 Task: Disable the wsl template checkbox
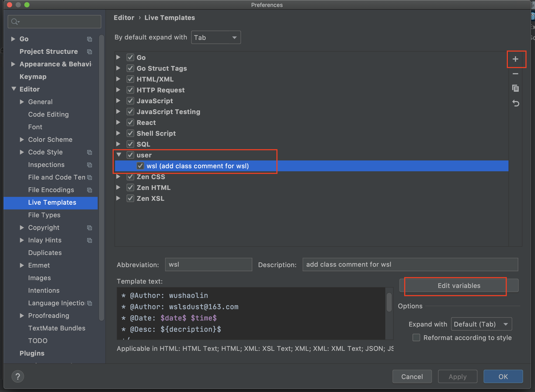140,166
